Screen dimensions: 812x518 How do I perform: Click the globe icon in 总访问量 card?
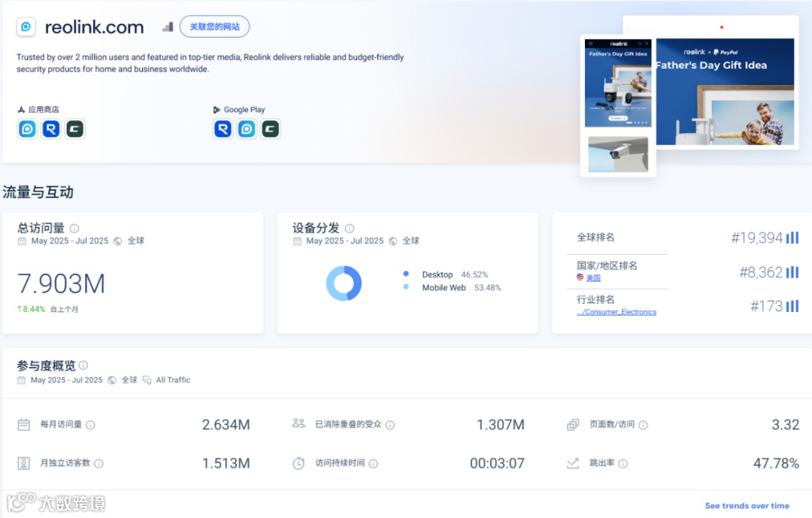tap(117, 241)
